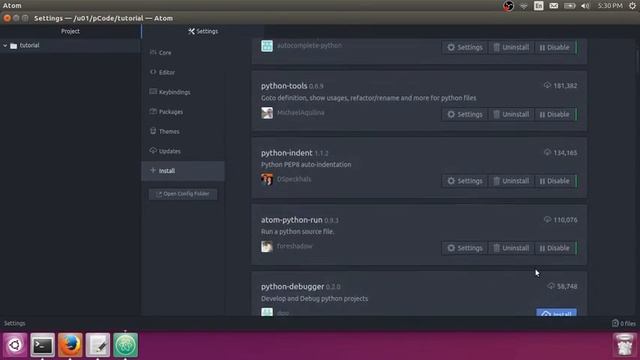Uninstall the python-indent package
Image resolution: width=640 pixels, height=360 pixels.
511,181
